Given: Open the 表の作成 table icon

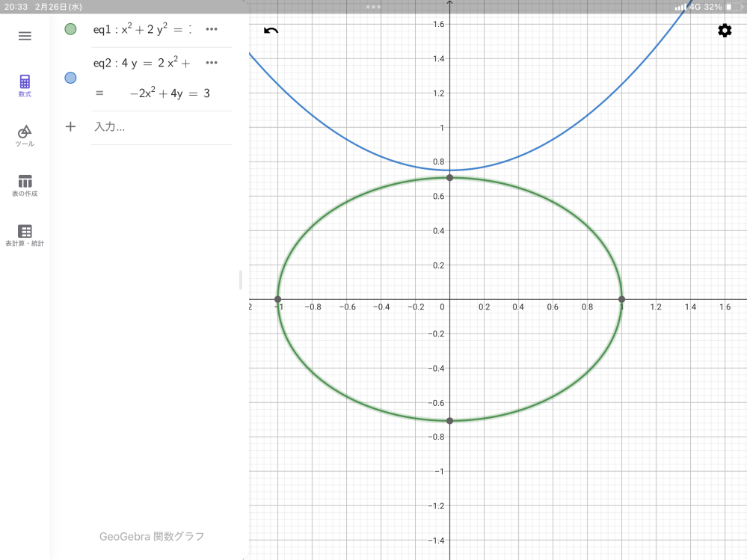Looking at the screenshot, I should [25, 185].
